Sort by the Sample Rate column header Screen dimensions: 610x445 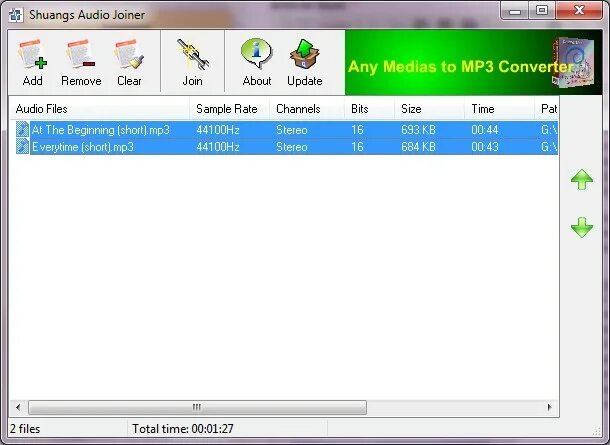pyautogui.click(x=230, y=109)
